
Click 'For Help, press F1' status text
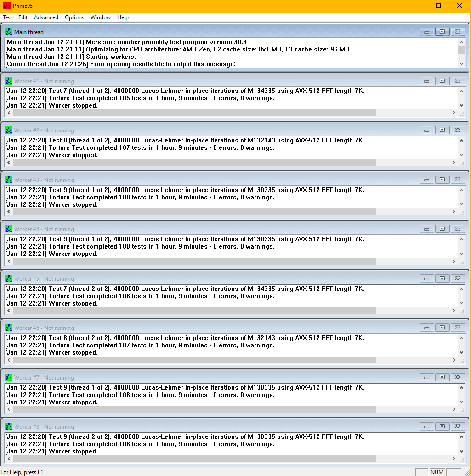point(22,472)
